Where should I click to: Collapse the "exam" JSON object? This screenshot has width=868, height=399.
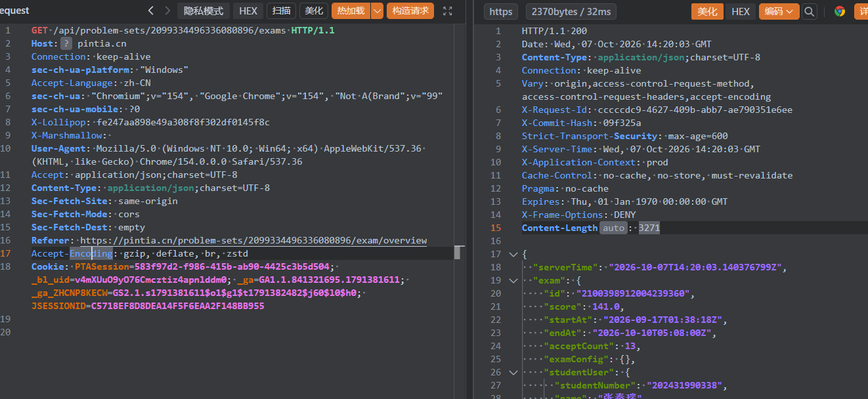[x=513, y=280]
